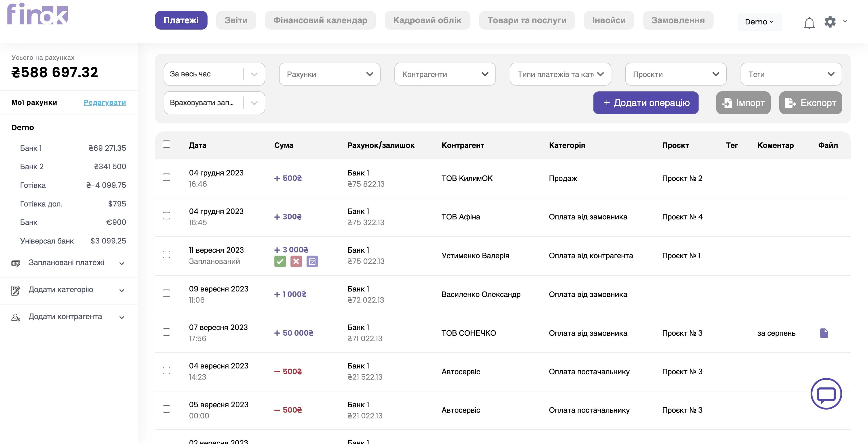Select the ТОВ КилимОК payment row checkbox

pyautogui.click(x=166, y=177)
